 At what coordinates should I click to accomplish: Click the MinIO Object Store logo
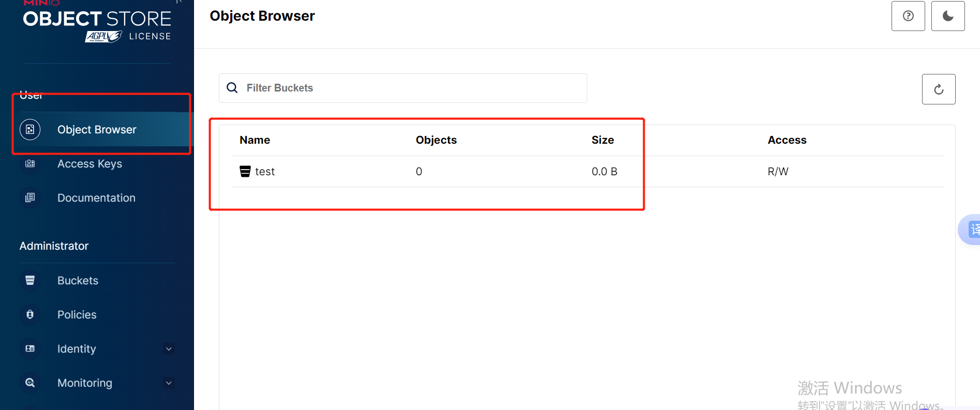(x=97, y=21)
